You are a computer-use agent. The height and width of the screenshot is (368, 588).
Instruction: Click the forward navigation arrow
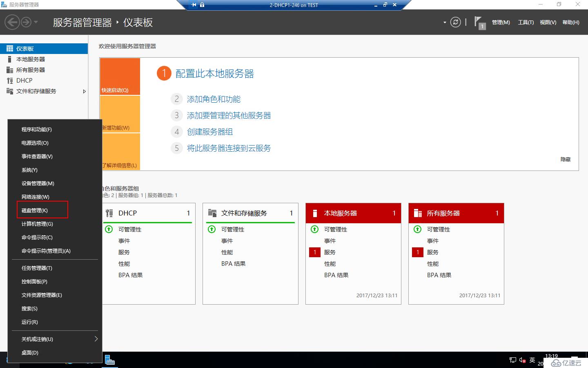coord(26,22)
